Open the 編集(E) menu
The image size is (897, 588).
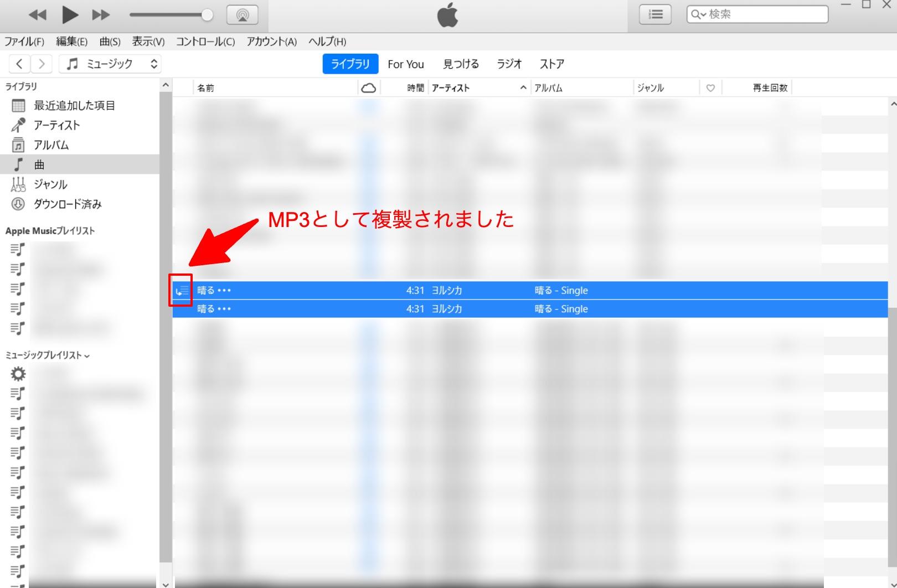71,42
